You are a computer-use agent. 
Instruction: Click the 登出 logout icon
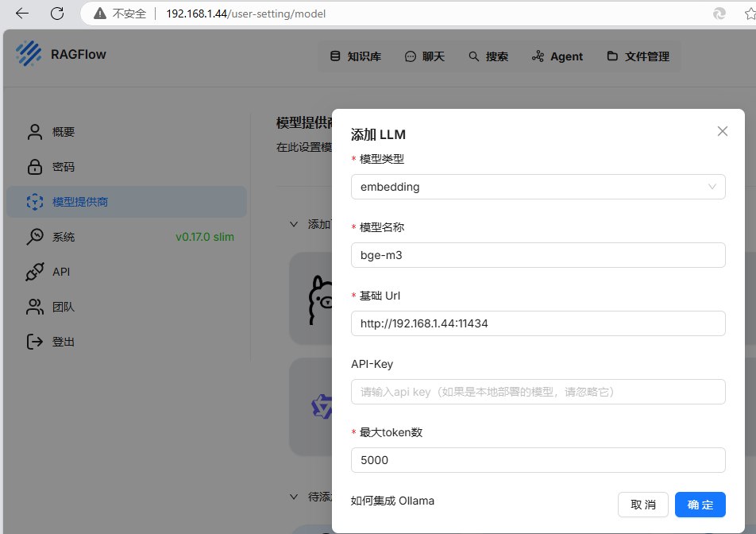pos(34,341)
